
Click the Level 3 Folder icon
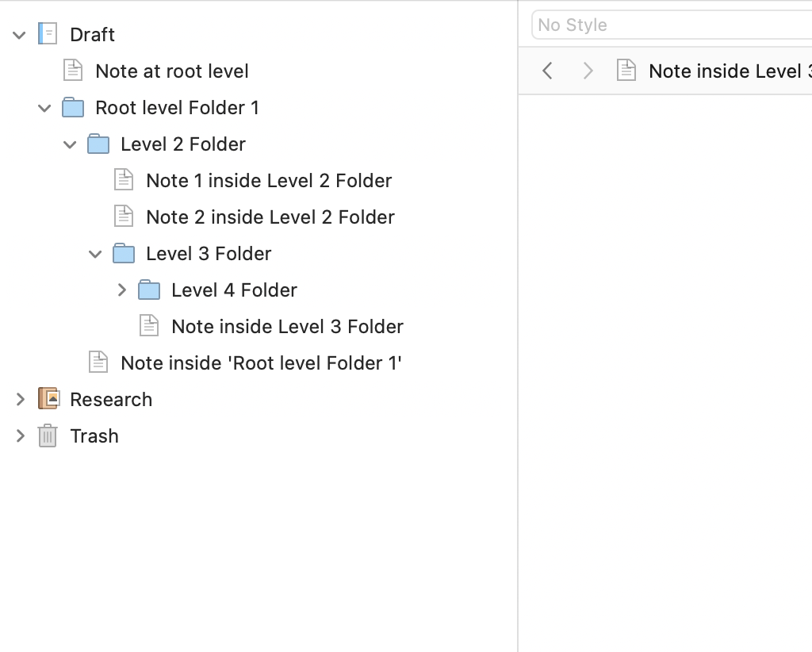tap(124, 253)
